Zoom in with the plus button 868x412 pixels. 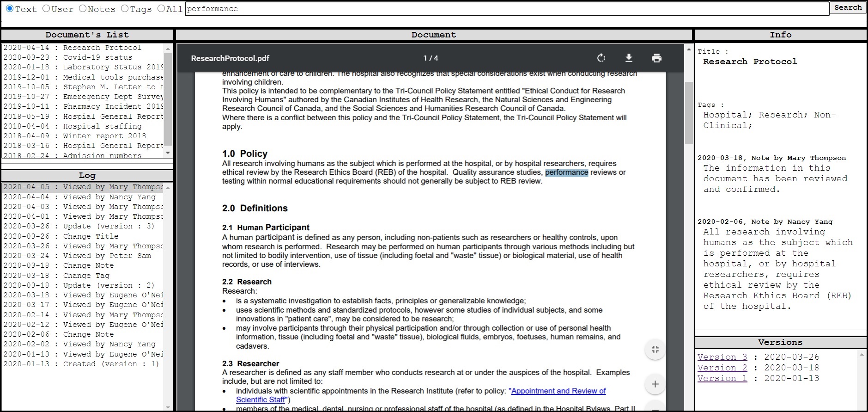click(x=655, y=384)
